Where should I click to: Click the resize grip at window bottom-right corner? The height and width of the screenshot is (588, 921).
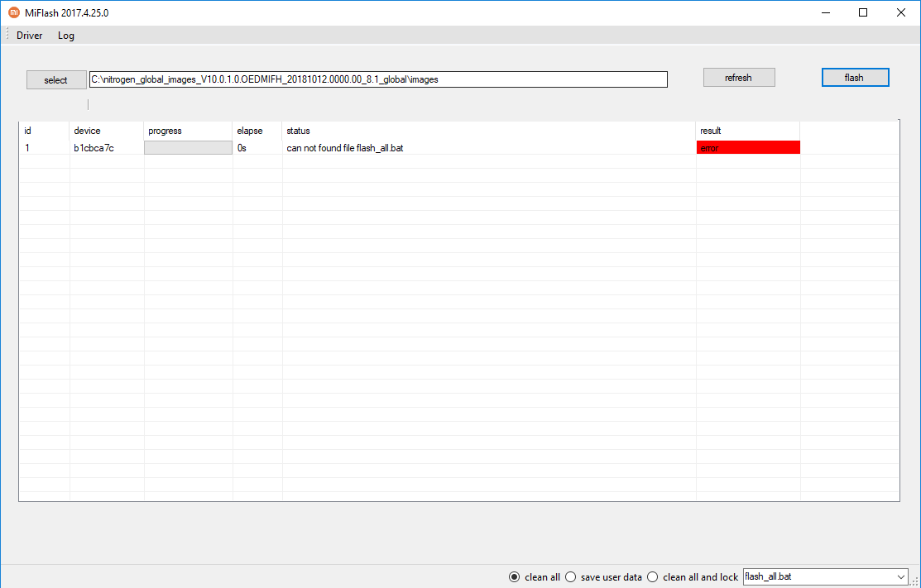click(x=915, y=581)
